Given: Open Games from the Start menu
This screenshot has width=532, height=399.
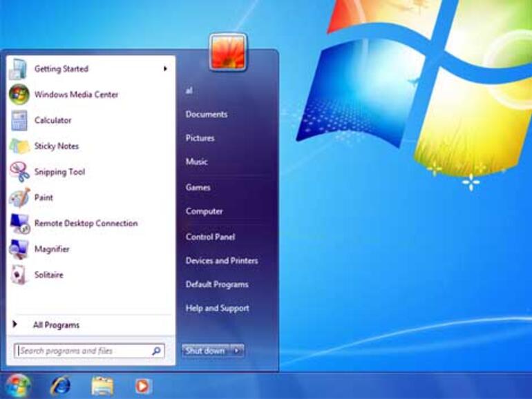Looking at the screenshot, I should point(198,187).
